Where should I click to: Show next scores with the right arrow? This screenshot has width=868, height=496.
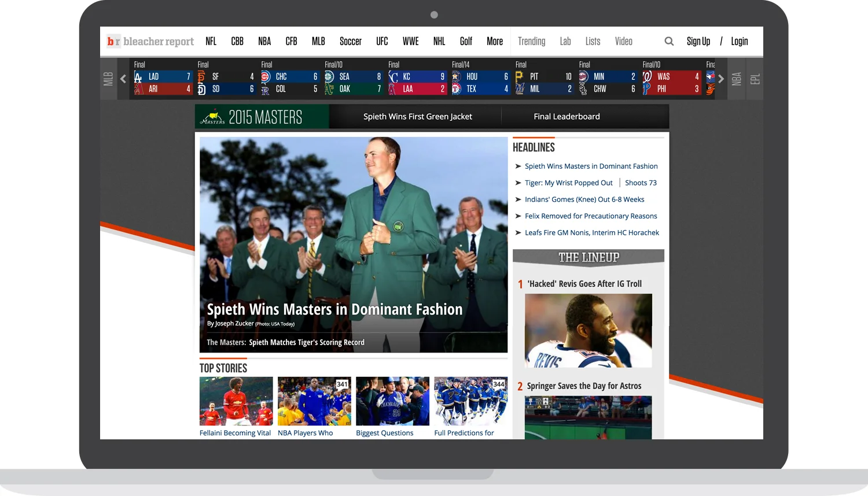[721, 79]
